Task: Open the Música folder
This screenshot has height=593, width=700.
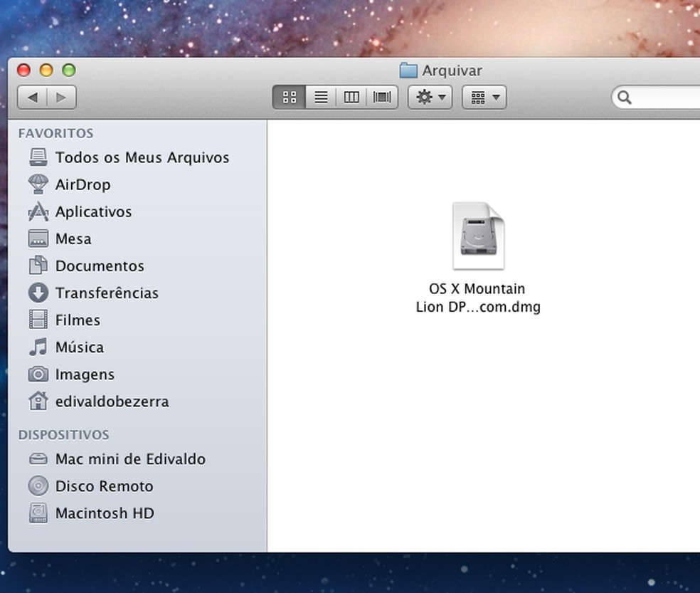Action: 80,347
